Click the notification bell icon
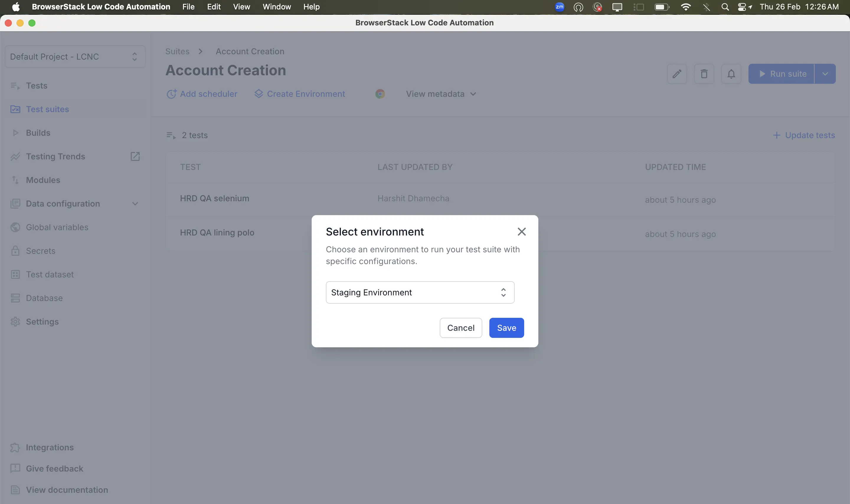 tap(731, 74)
